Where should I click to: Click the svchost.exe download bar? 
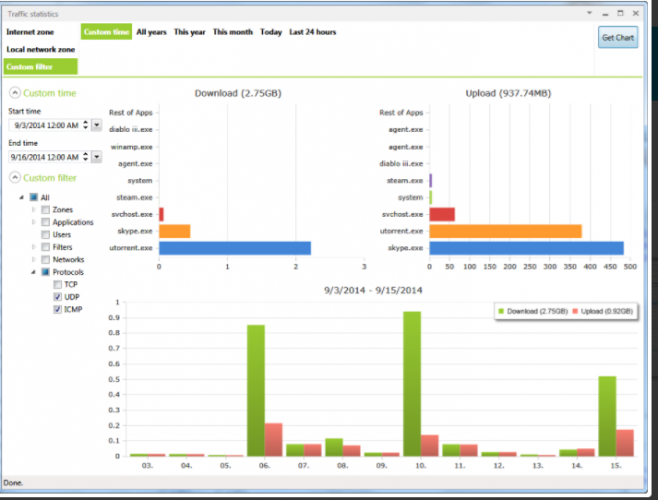[x=161, y=215]
